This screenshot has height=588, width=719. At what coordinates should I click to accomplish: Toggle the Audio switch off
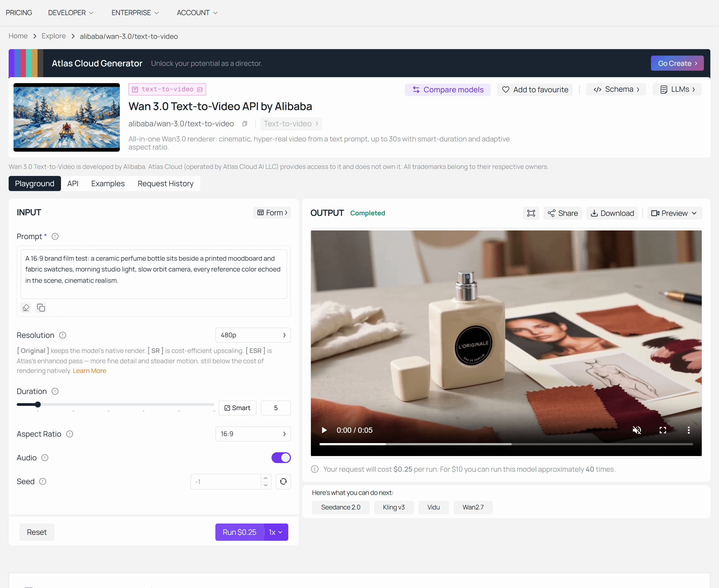(281, 458)
